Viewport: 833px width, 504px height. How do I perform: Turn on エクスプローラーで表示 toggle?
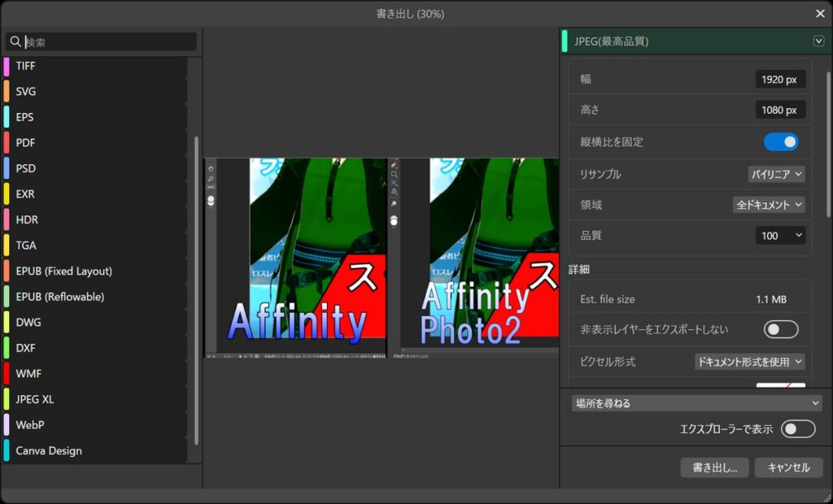[x=797, y=429]
